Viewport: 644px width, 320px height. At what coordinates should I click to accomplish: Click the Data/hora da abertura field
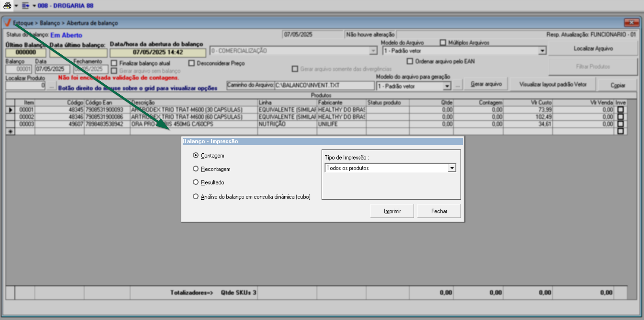[158, 53]
